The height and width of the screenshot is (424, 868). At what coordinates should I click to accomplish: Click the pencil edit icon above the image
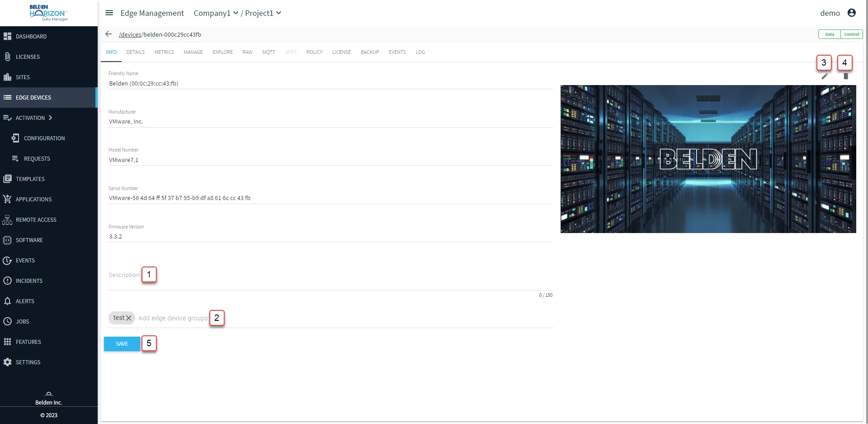(825, 76)
